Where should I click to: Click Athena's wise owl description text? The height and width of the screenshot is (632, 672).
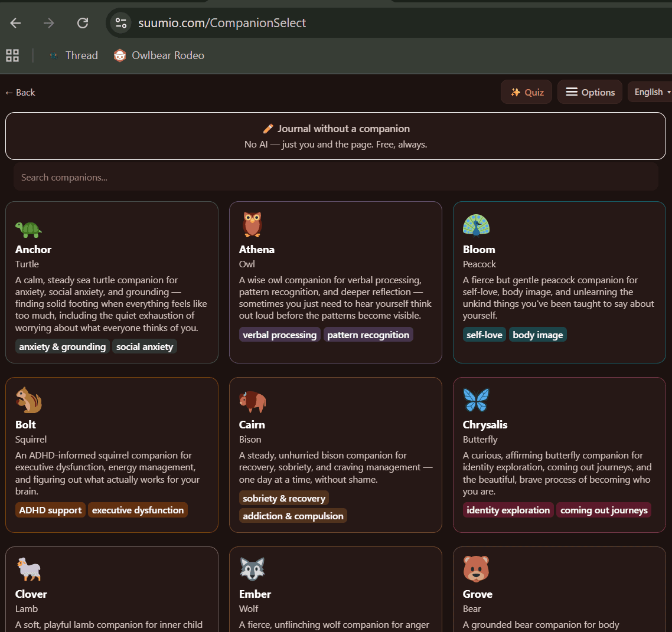tap(335, 297)
